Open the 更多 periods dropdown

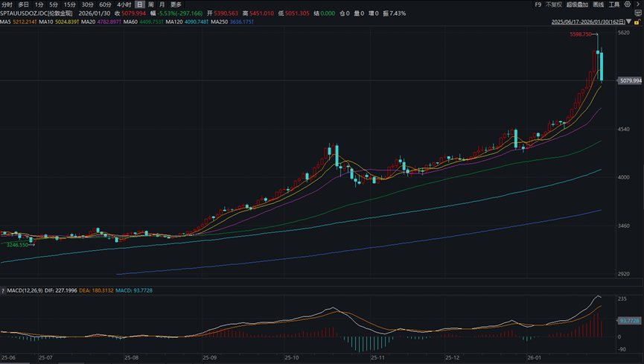pos(176,4)
